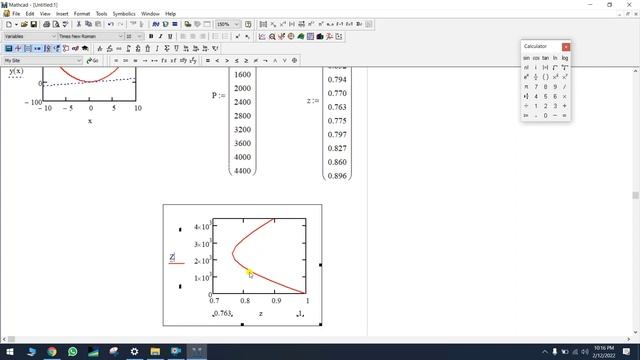Click the Windows Start button
The height and width of the screenshot is (360, 640).
[x=10, y=351]
